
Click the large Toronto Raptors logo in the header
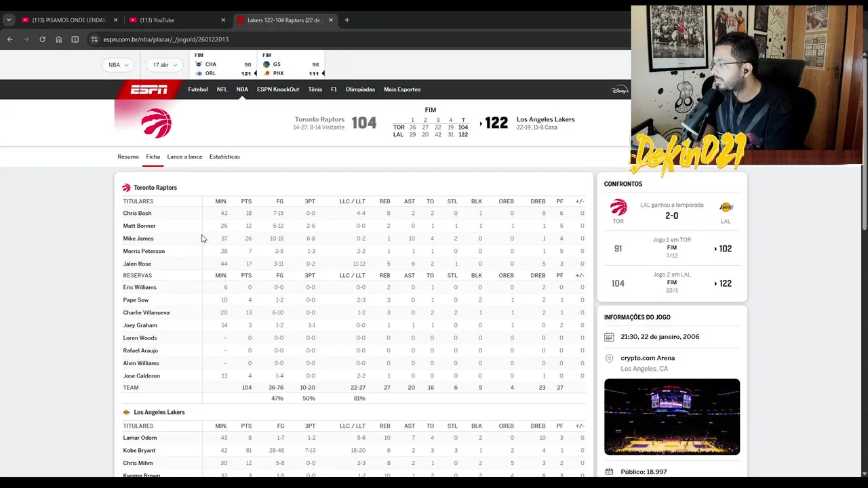157,123
